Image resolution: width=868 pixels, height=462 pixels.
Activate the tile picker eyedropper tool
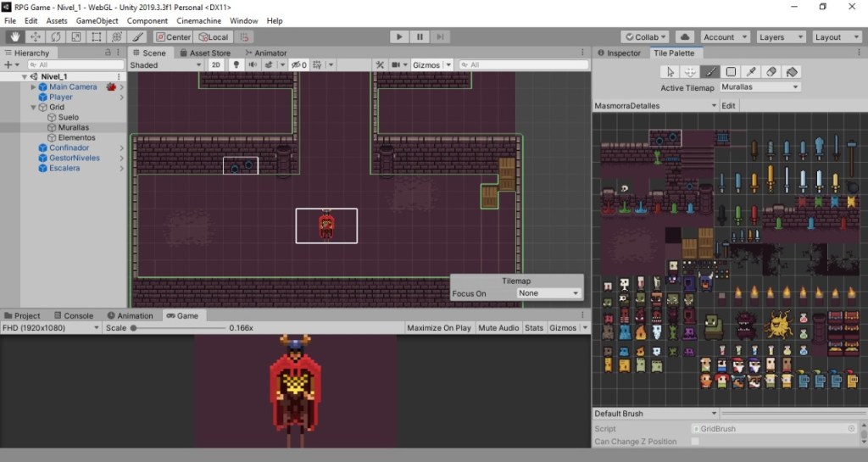751,72
